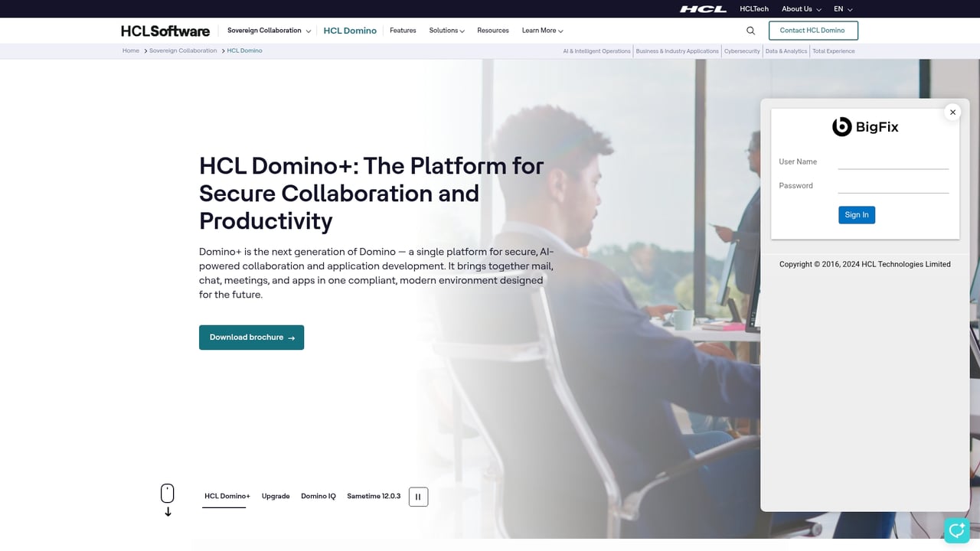The height and width of the screenshot is (551, 980).
Task: Navigate to Home via the breadcrumb
Action: pyautogui.click(x=130, y=51)
